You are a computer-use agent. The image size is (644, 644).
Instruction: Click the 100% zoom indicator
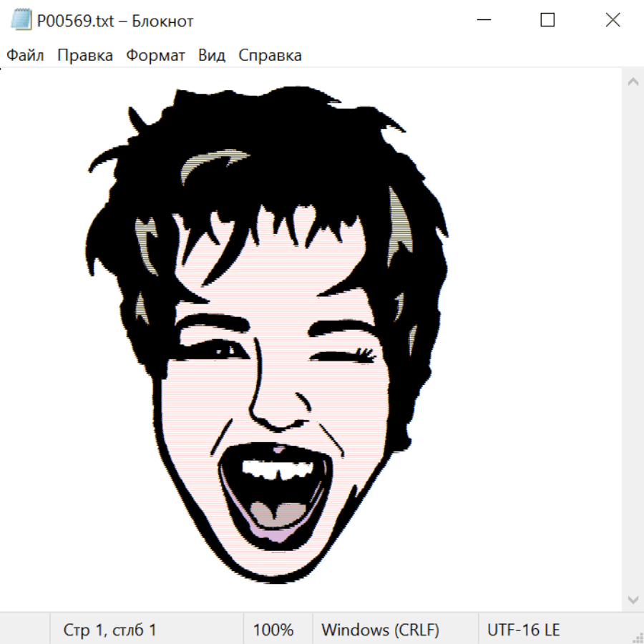pyautogui.click(x=273, y=630)
